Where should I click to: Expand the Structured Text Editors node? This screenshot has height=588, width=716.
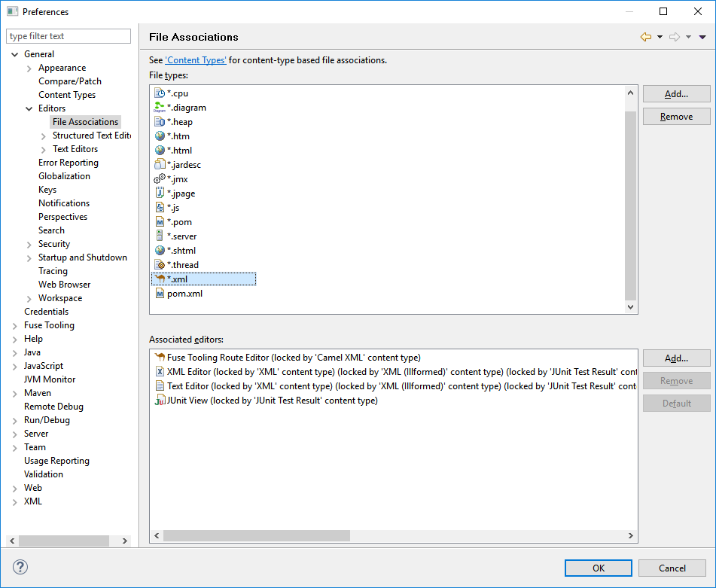pos(44,136)
